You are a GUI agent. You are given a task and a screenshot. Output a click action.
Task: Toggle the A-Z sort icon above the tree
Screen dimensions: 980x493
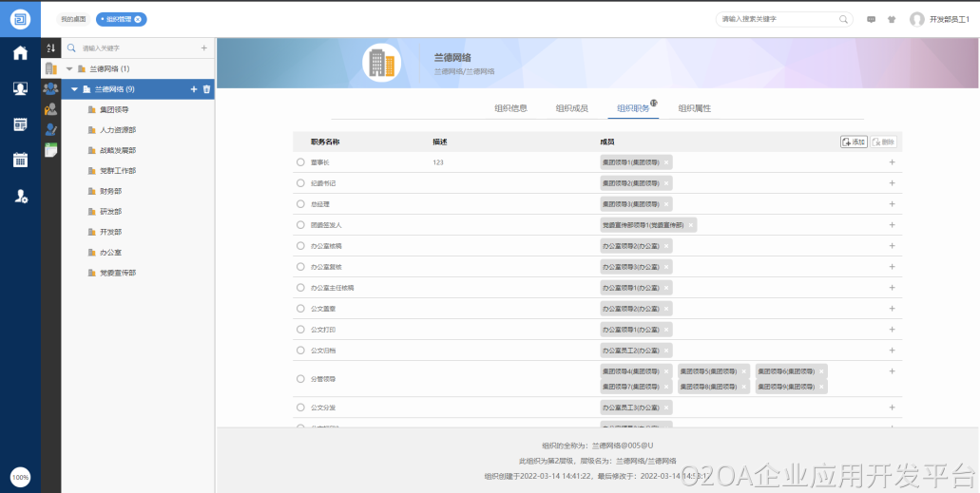point(51,47)
